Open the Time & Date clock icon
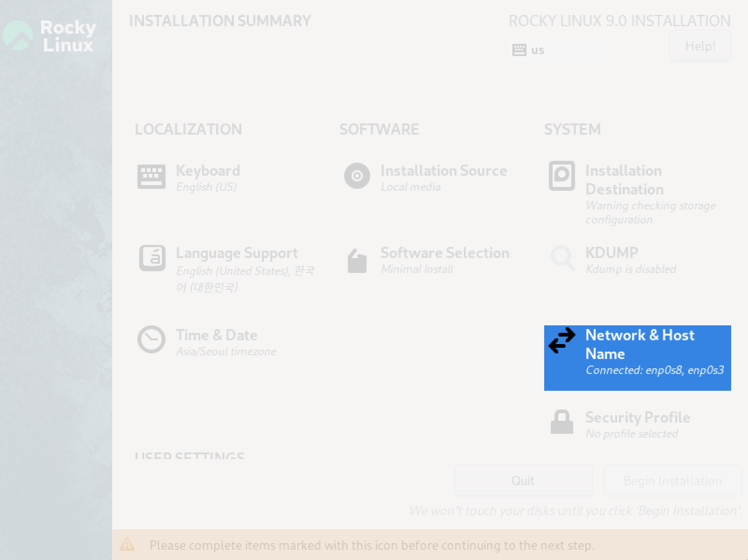The image size is (748, 560). (x=151, y=339)
